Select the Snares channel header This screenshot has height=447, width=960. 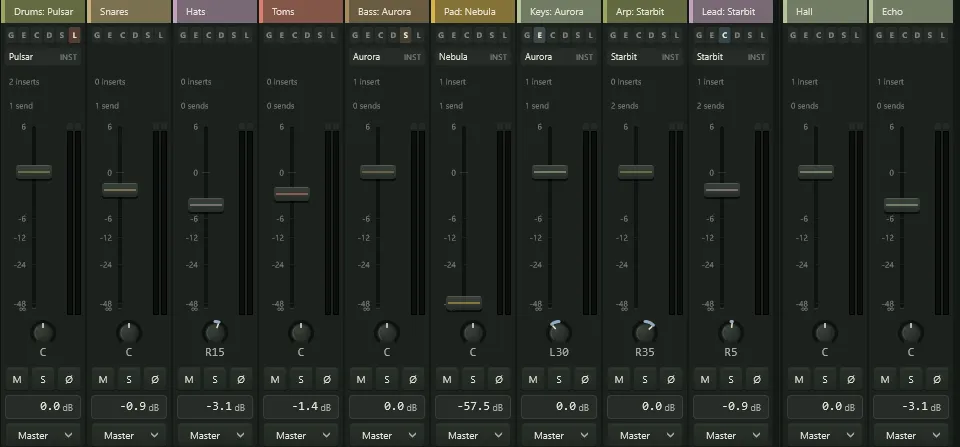pyautogui.click(x=129, y=12)
